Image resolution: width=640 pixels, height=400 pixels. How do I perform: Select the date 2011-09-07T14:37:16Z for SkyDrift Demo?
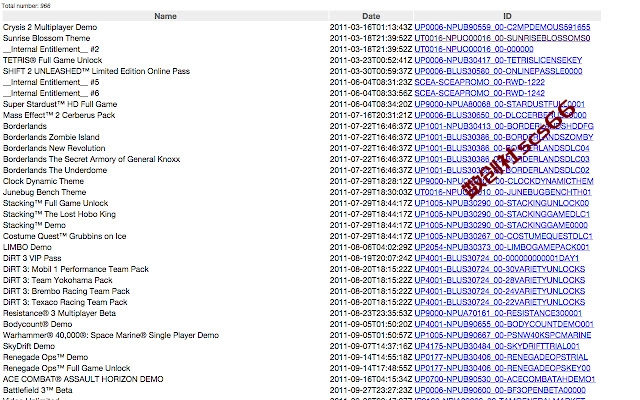tap(371, 347)
